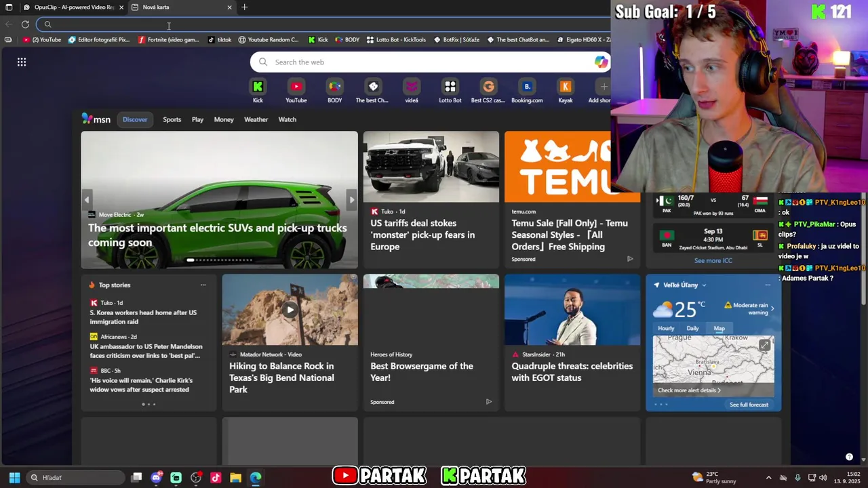Screen dimensions: 868x488
Task: Click the Copilot icon in web search box
Action: click(x=601, y=62)
